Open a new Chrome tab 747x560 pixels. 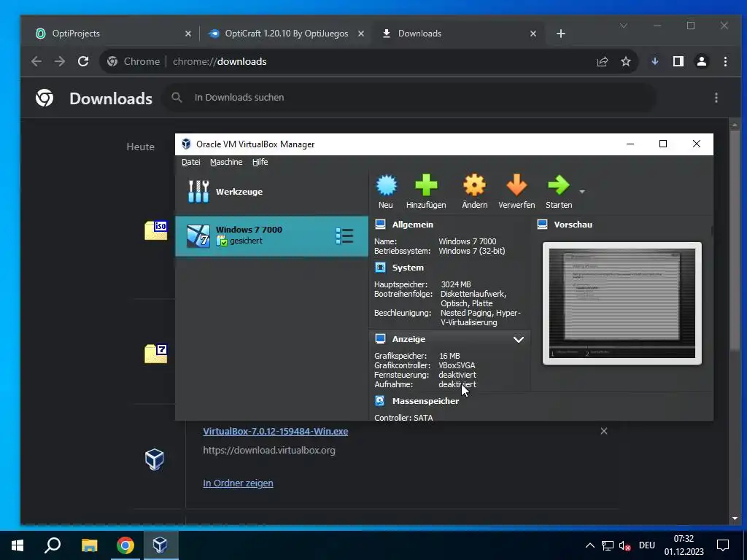561,34
